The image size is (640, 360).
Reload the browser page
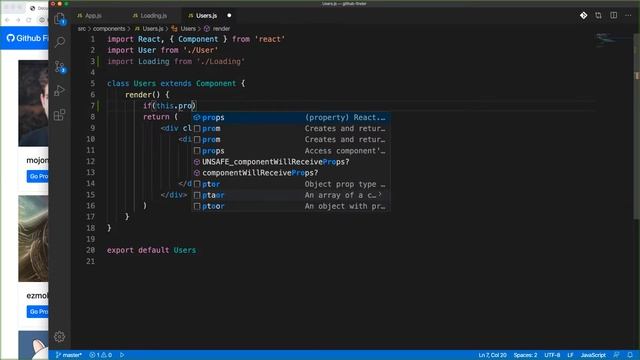click(29, 20)
